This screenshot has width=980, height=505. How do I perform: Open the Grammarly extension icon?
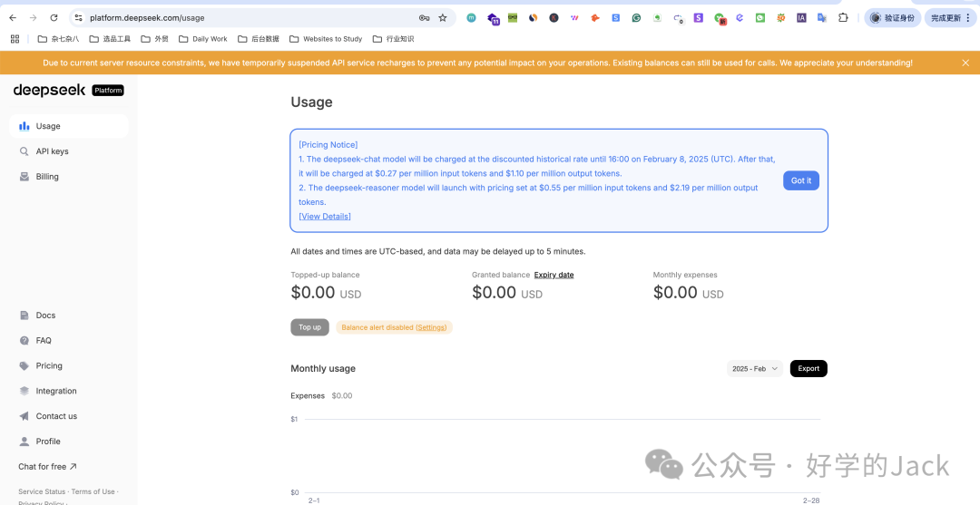(x=636, y=18)
